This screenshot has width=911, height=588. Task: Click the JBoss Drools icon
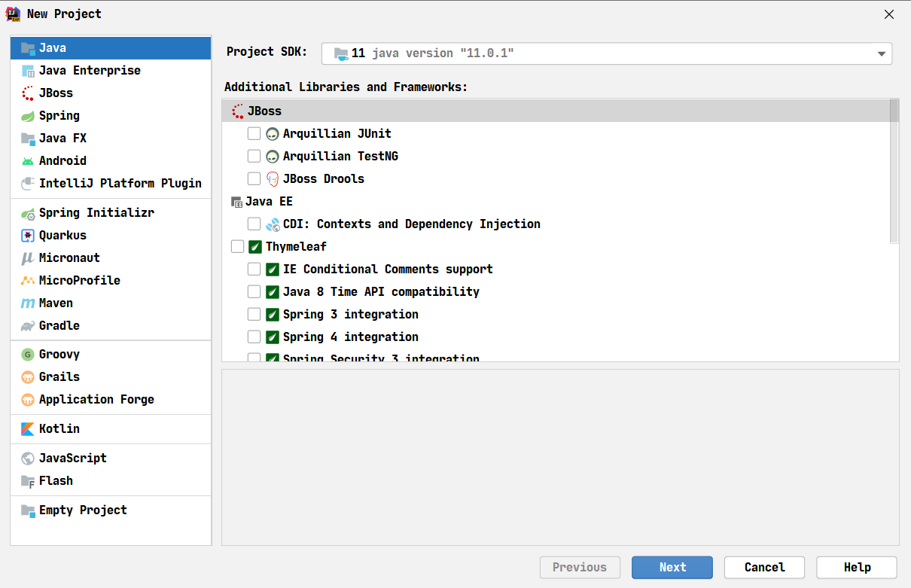[x=273, y=179]
